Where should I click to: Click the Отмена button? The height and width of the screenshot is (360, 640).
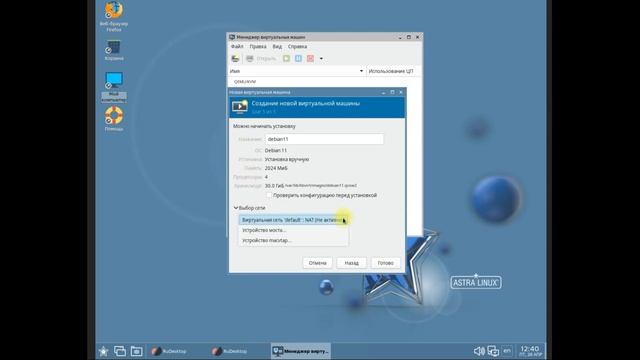tap(318, 263)
